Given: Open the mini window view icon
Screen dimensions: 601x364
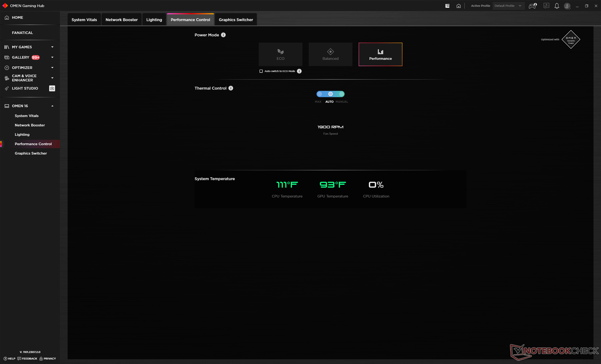Looking at the screenshot, I should click(x=447, y=6).
